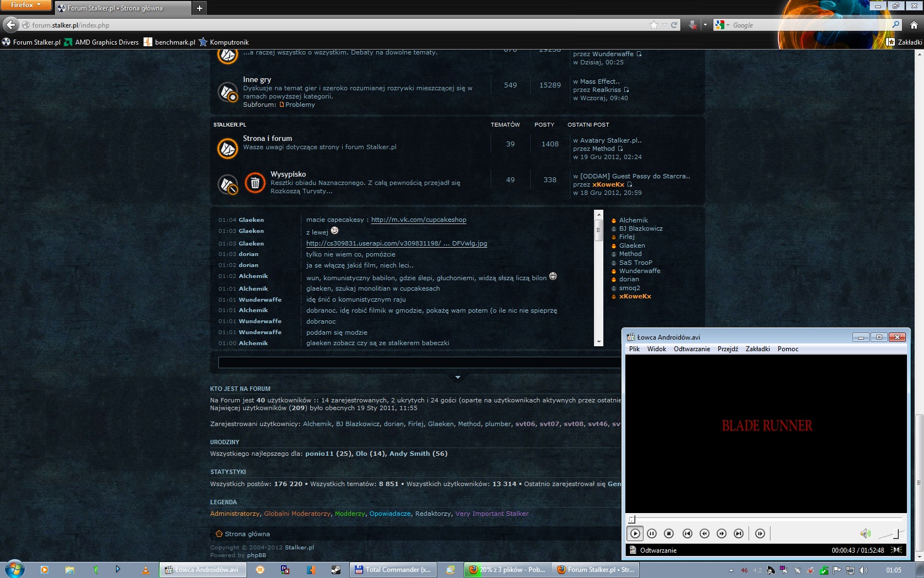Reload the page with refresh icon
This screenshot has width=924, height=578.
click(x=674, y=25)
